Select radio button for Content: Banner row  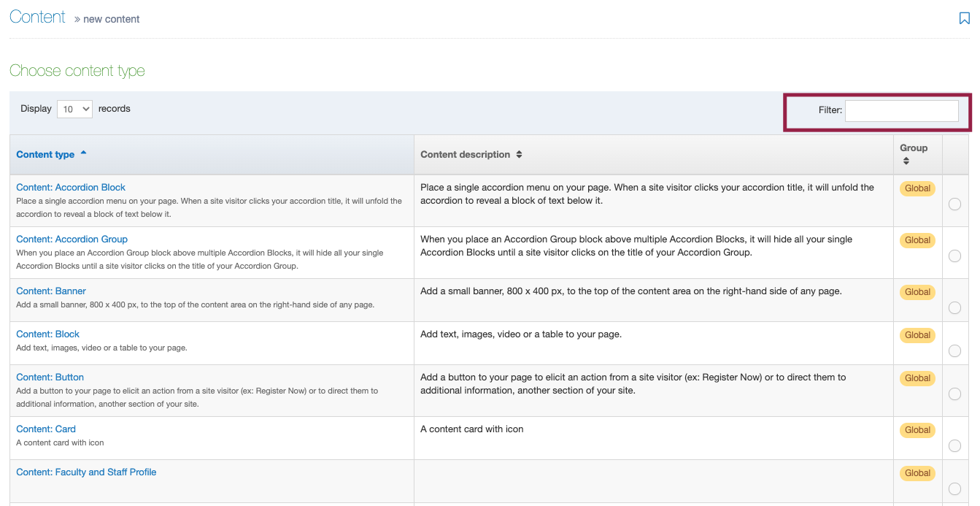(954, 307)
